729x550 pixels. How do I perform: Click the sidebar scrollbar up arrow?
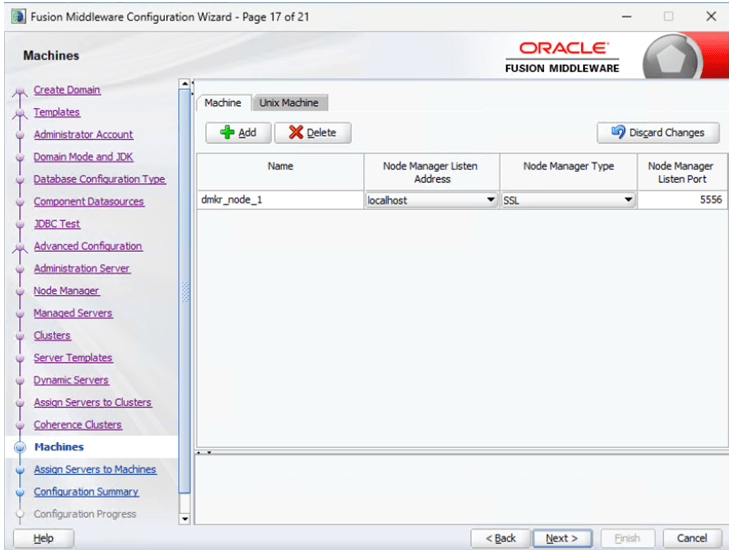point(185,84)
